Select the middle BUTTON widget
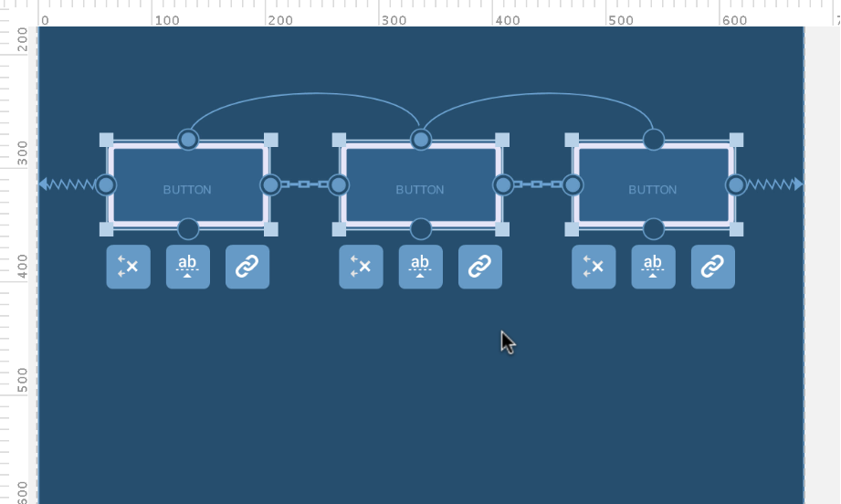841x504 pixels. [420, 190]
